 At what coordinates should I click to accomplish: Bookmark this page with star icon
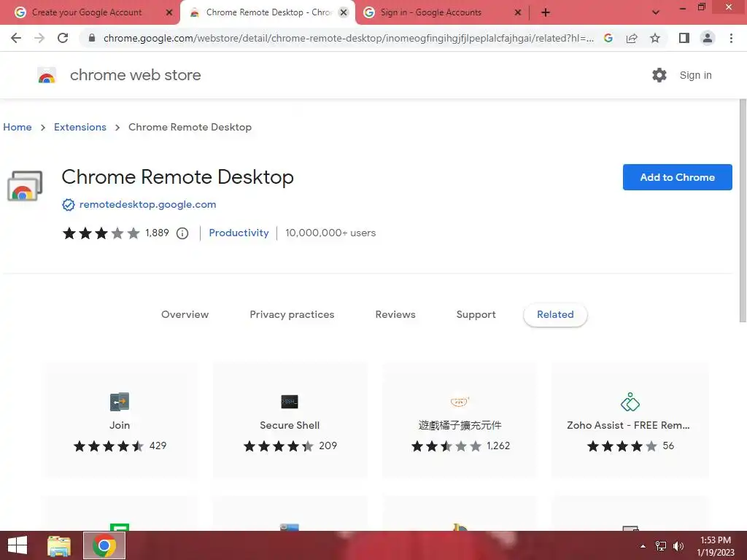click(655, 38)
